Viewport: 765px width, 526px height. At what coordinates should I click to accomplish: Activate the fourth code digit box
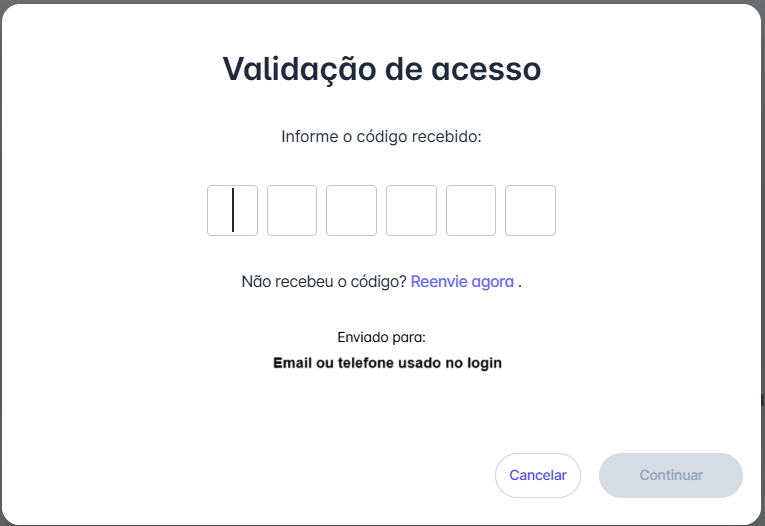tap(411, 210)
